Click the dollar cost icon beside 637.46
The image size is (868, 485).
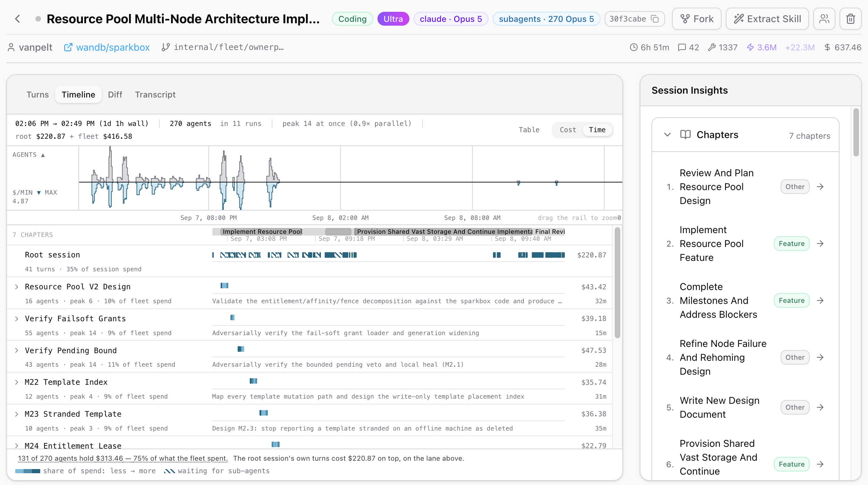point(827,47)
